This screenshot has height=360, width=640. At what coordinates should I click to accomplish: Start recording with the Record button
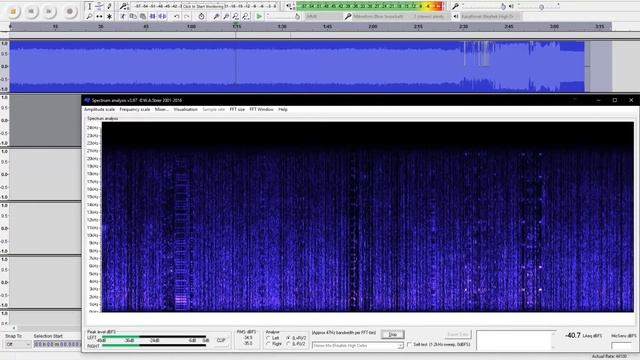pyautogui.click(x=69, y=11)
